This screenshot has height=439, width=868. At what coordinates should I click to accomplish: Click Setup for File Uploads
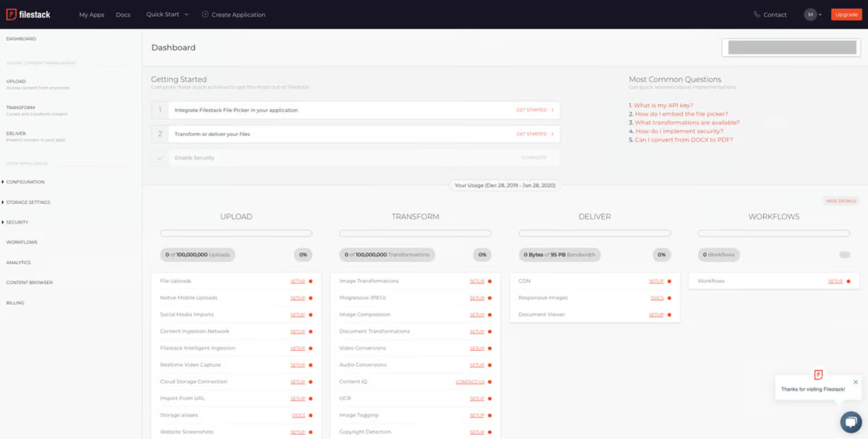(297, 282)
